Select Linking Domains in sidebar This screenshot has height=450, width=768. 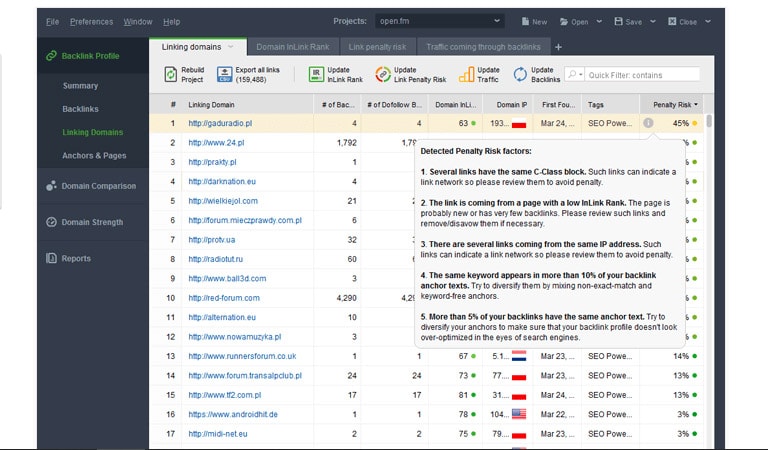pyautogui.click(x=93, y=132)
